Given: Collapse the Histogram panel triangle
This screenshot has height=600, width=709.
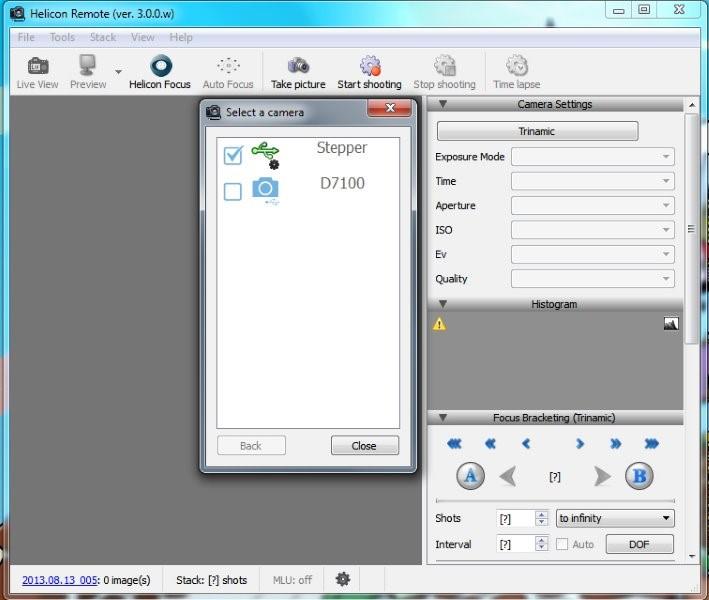Looking at the screenshot, I should point(443,304).
